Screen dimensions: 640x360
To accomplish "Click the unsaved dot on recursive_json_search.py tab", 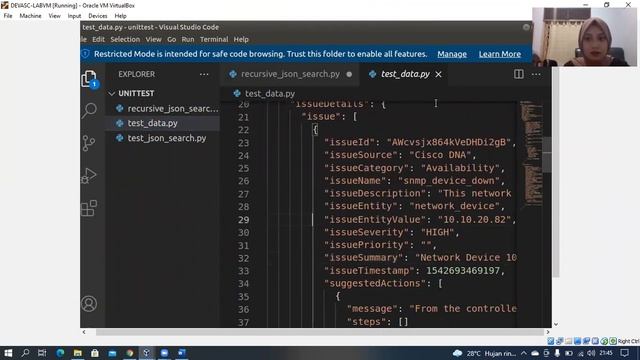I will pyautogui.click(x=349, y=74).
